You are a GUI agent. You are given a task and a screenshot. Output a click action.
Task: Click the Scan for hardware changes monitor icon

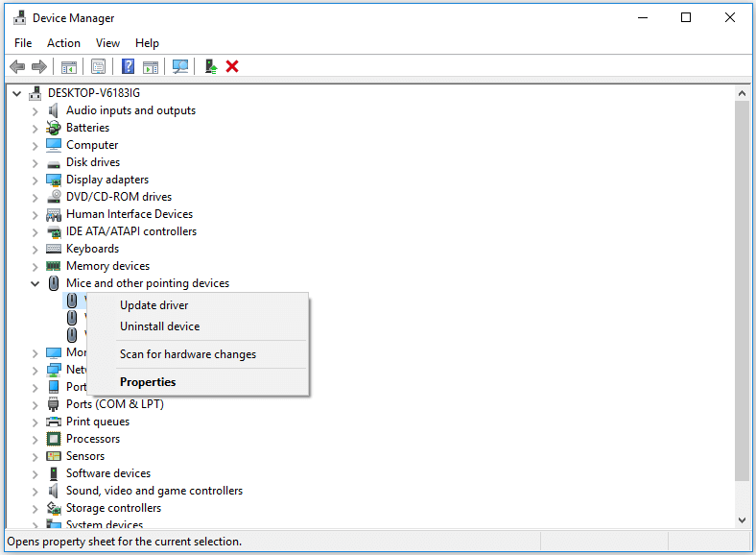[x=180, y=66]
